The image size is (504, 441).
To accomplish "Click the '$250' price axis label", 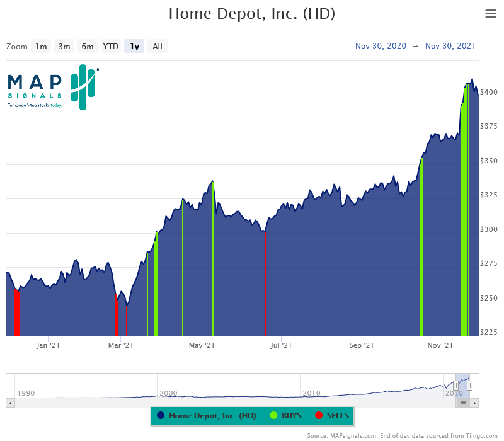I will pos(489,298).
